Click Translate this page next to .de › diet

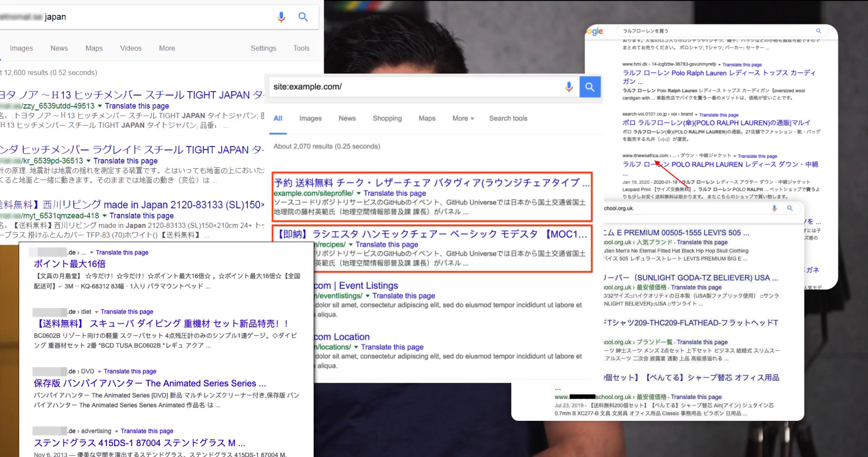tap(127, 312)
